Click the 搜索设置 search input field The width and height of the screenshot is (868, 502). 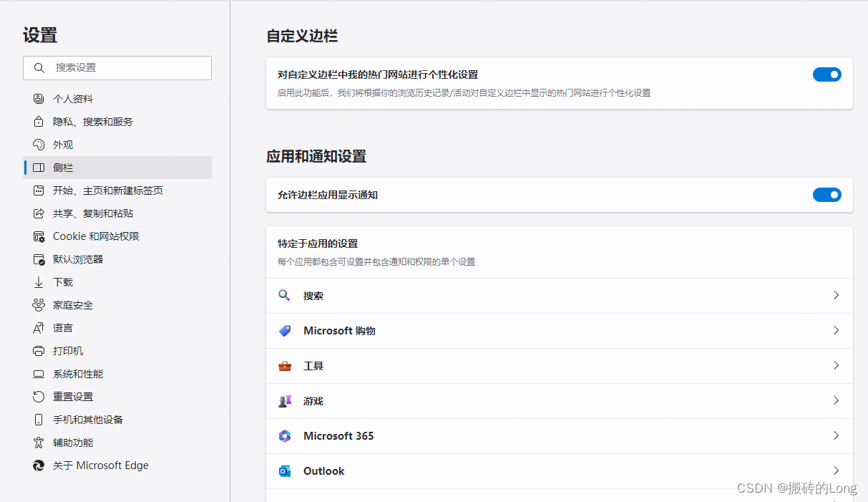point(117,68)
